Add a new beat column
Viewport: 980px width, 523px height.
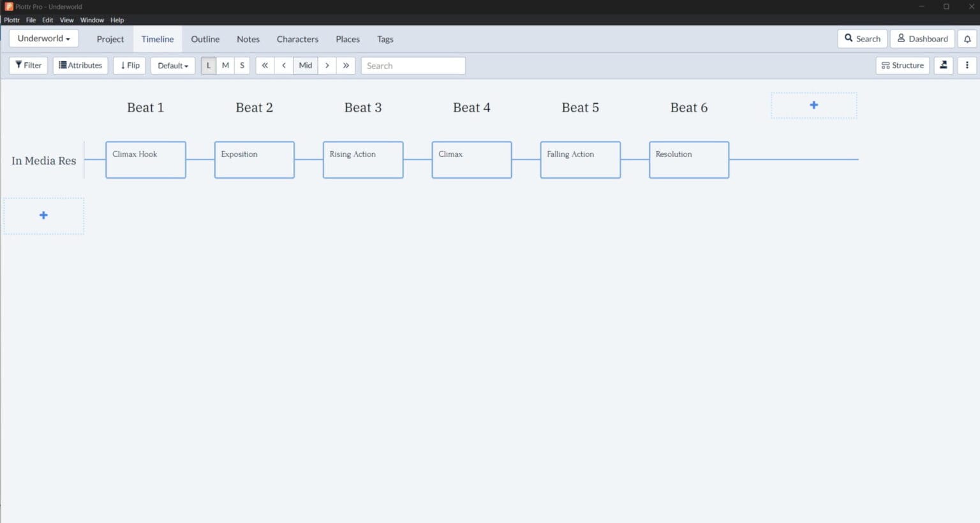pos(813,105)
